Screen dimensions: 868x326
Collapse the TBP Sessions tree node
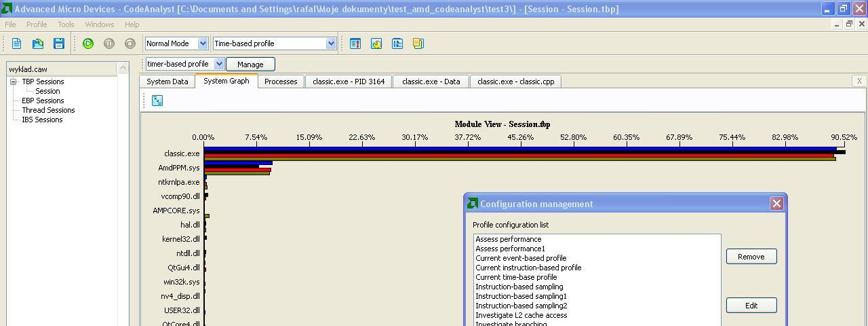click(13, 81)
